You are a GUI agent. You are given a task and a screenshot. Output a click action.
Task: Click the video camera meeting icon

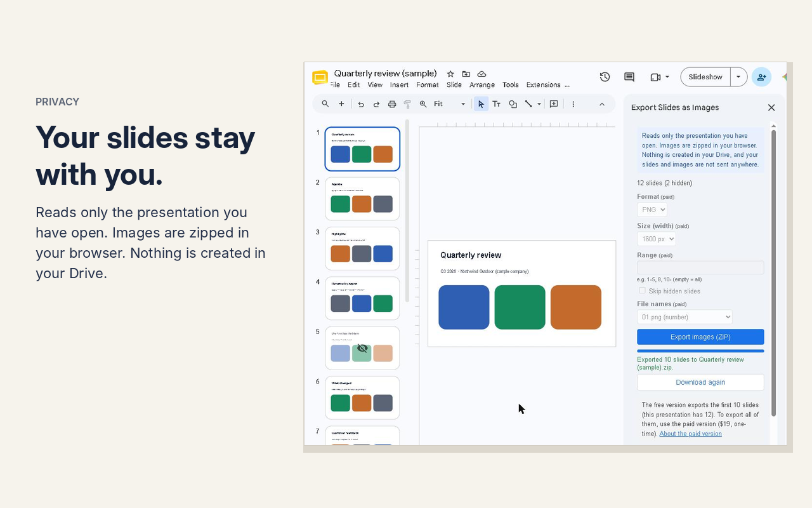tap(655, 77)
